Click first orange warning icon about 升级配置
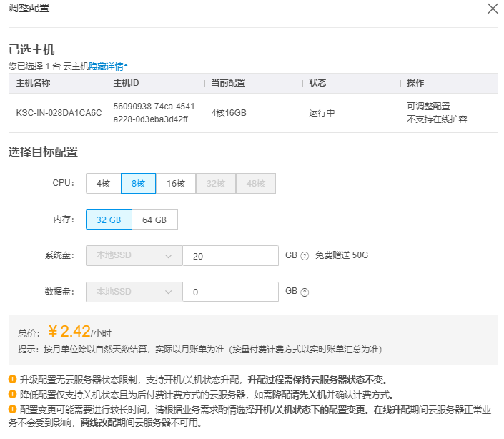This screenshot has height=439, width=504. 12,379
